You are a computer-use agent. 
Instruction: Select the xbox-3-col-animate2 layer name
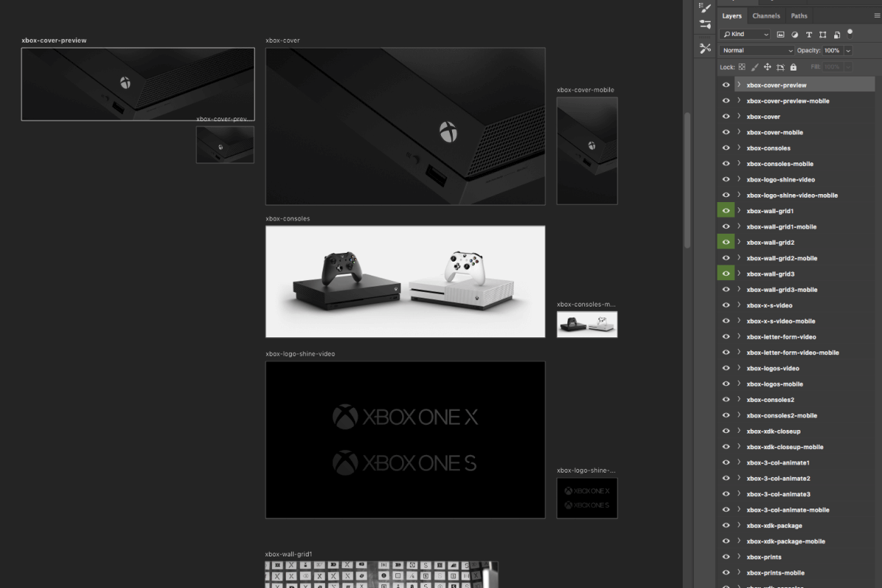pyautogui.click(x=778, y=478)
